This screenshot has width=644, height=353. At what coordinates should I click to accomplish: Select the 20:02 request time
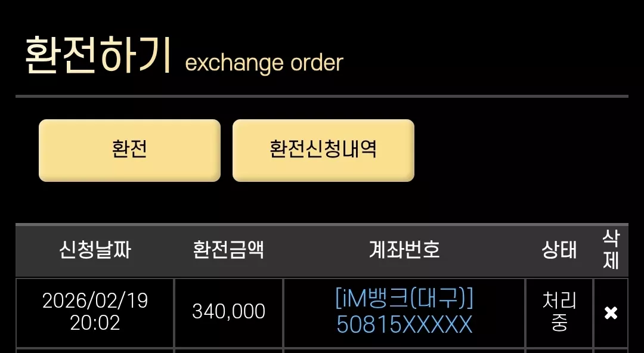95,323
